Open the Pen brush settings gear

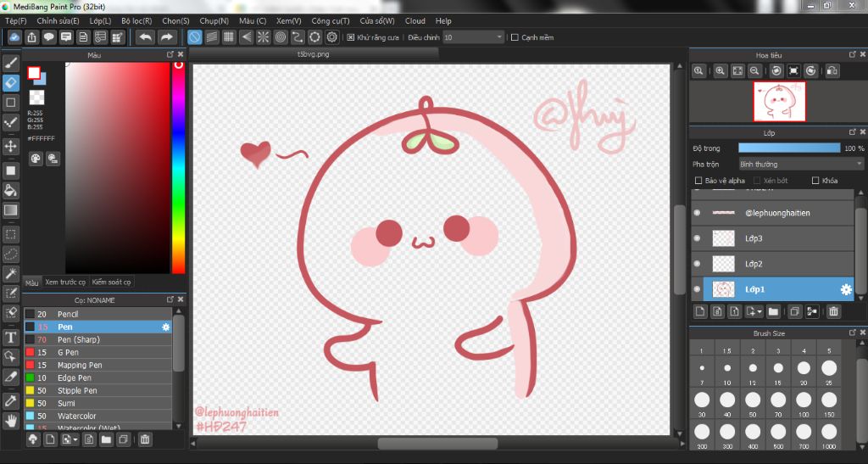tap(165, 327)
